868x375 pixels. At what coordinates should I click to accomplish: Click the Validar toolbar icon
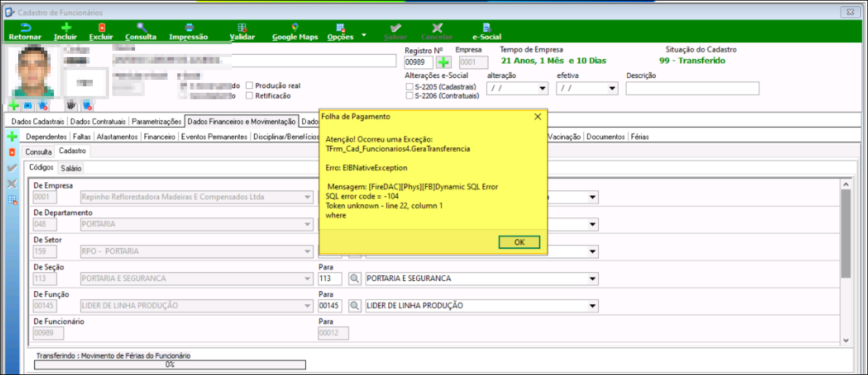(x=242, y=28)
